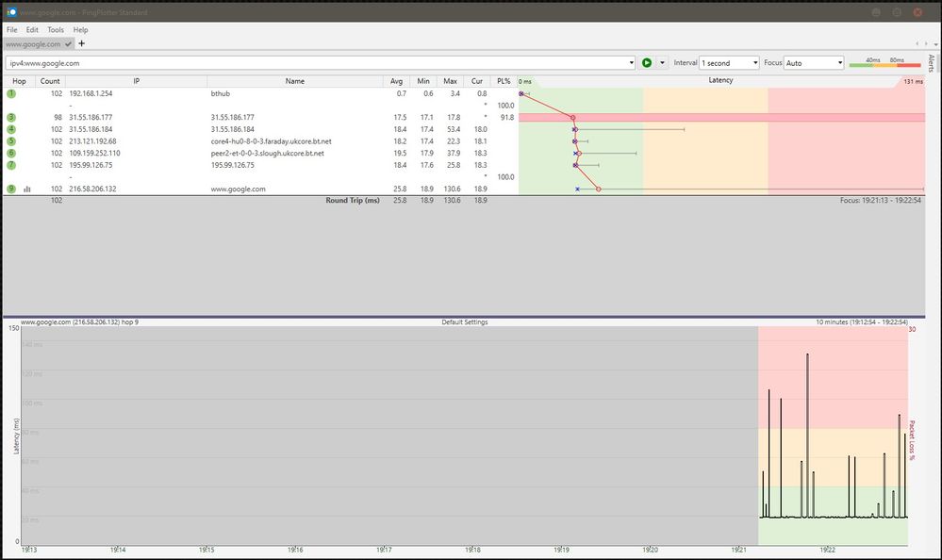942x560 pixels.
Task: Select hop 6 green circle icon
Action: tap(12, 153)
